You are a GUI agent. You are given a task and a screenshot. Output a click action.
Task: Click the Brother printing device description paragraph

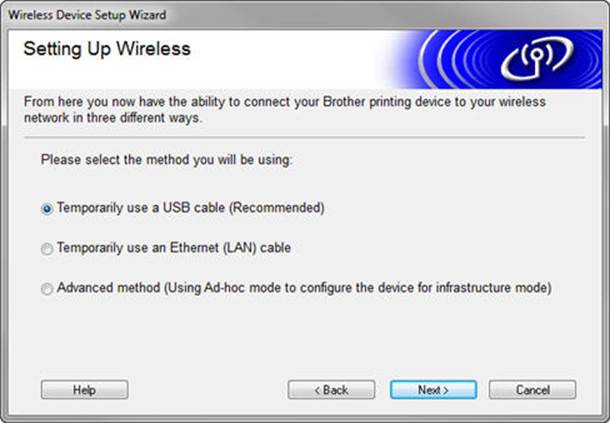coord(284,109)
